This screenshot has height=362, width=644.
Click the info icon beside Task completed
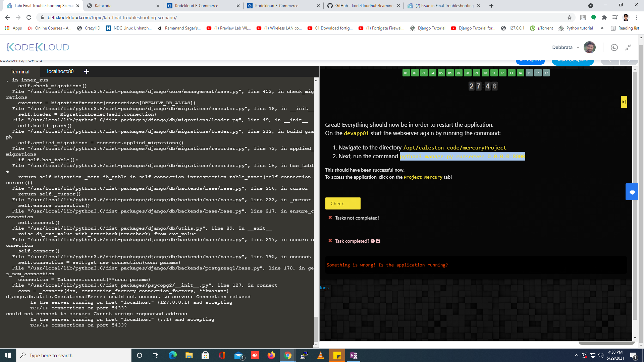point(373,241)
